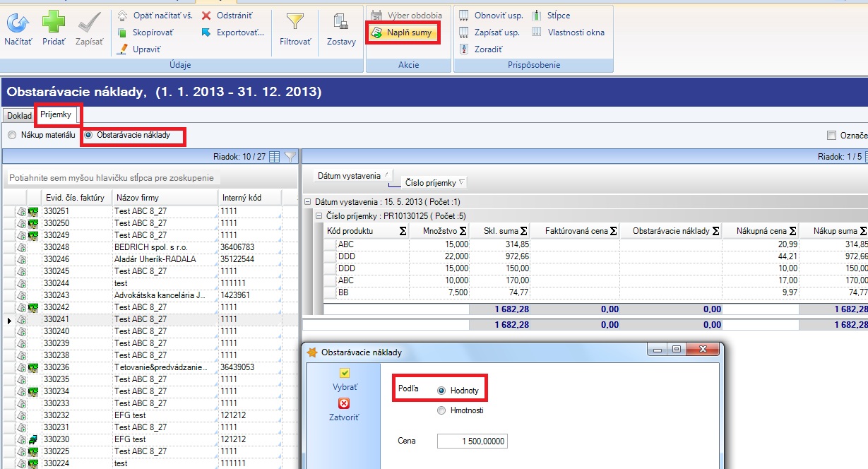The width and height of the screenshot is (868, 469).
Task: Click grid view icon next to Riadok: 10 / 27
Action: click(275, 156)
